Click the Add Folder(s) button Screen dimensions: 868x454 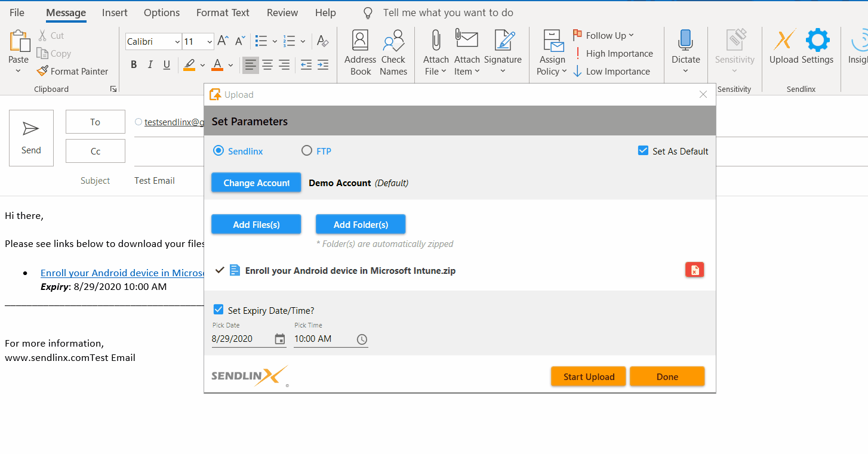(x=361, y=224)
